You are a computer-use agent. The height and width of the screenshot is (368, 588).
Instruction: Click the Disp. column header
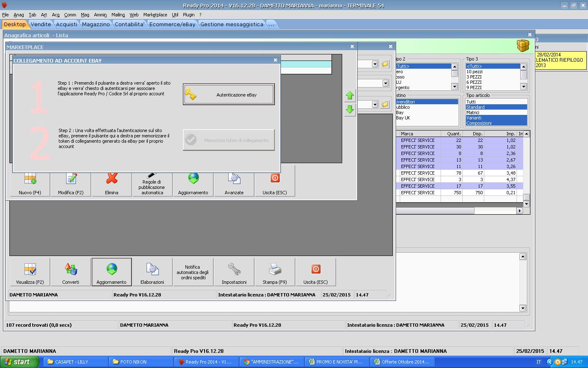(x=473, y=134)
